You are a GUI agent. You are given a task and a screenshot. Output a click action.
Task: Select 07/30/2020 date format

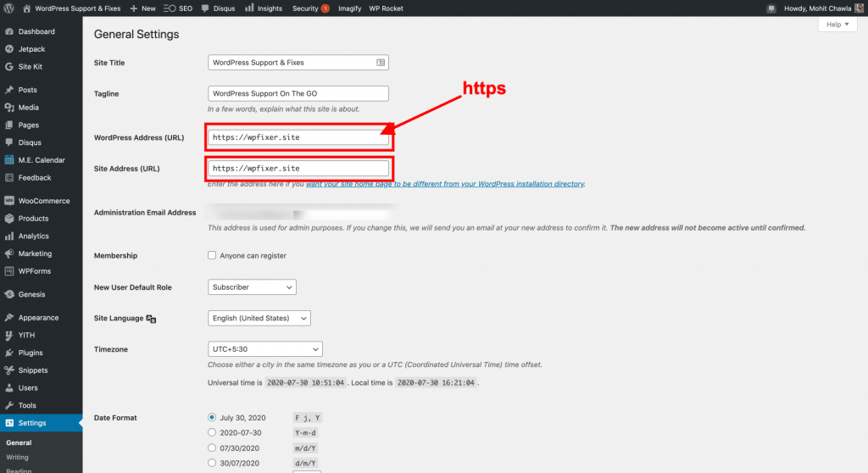(212, 448)
